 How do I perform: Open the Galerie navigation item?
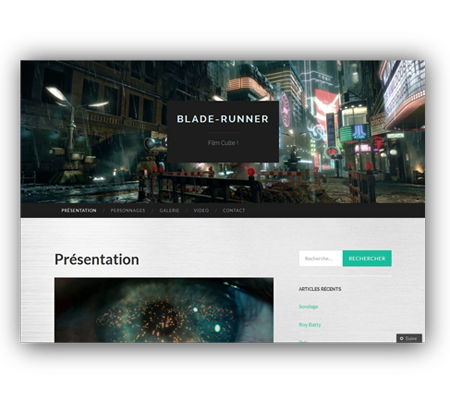(169, 210)
